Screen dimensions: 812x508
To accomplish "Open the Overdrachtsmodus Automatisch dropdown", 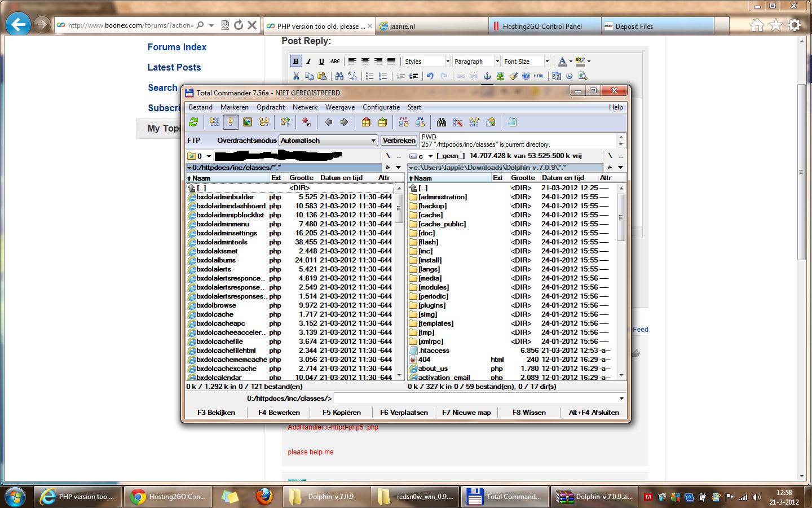I will [328, 141].
